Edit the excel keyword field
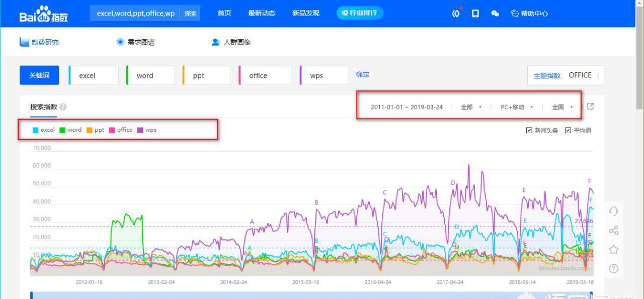644x299 pixels. click(x=94, y=75)
